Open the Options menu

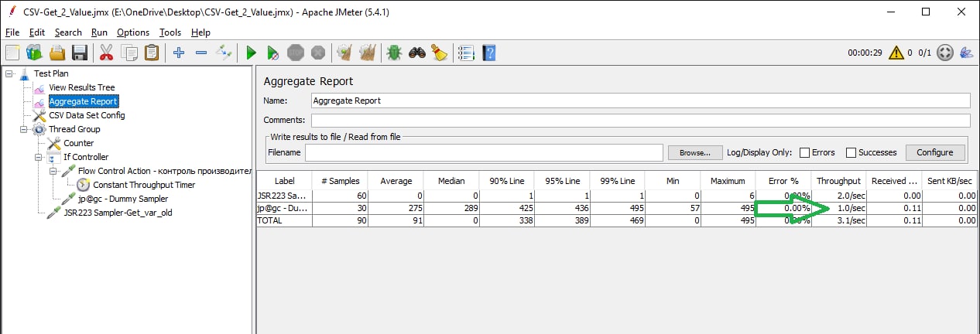(x=133, y=32)
